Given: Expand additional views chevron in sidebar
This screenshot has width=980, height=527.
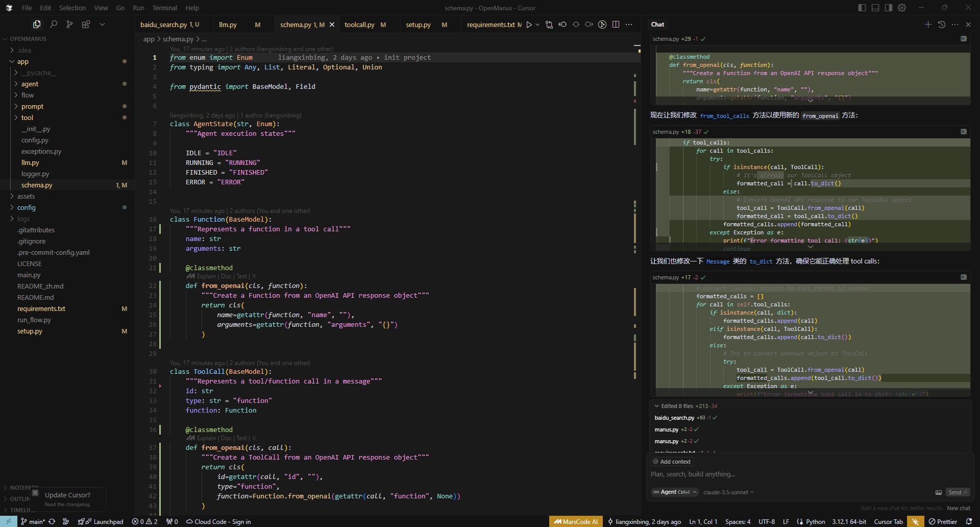Looking at the screenshot, I should (102, 24).
